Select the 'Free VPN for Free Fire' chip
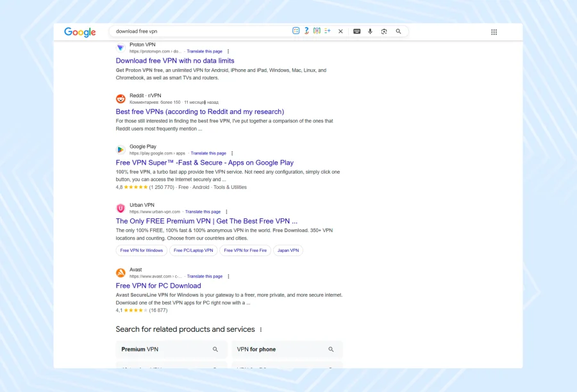Screen dimensions: 577x392 [x=245, y=250]
